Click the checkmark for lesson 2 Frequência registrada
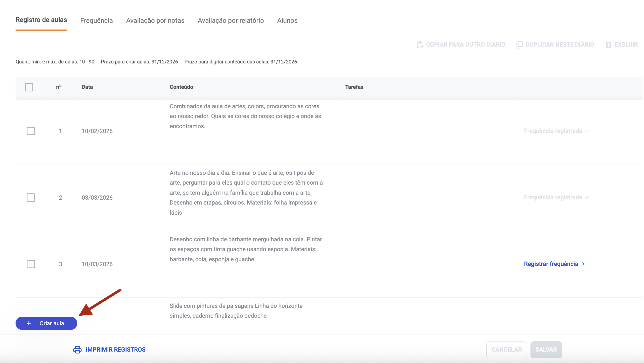644x363 pixels. click(587, 197)
